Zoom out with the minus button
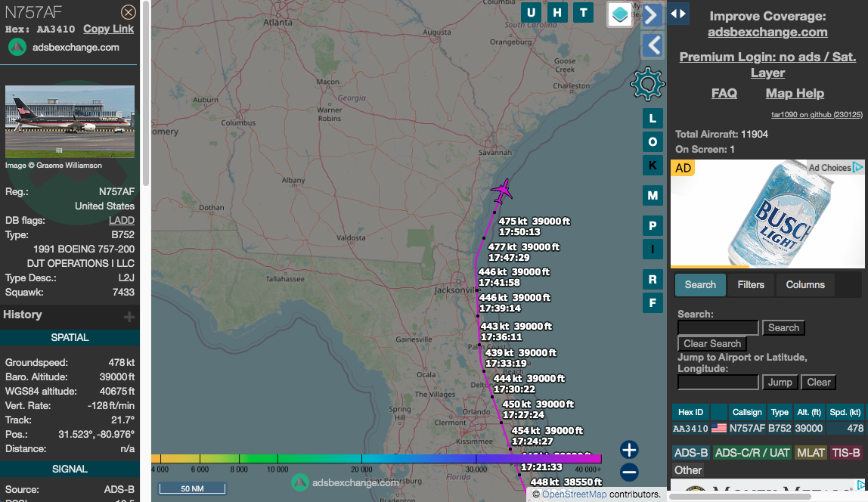 [x=629, y=472]
